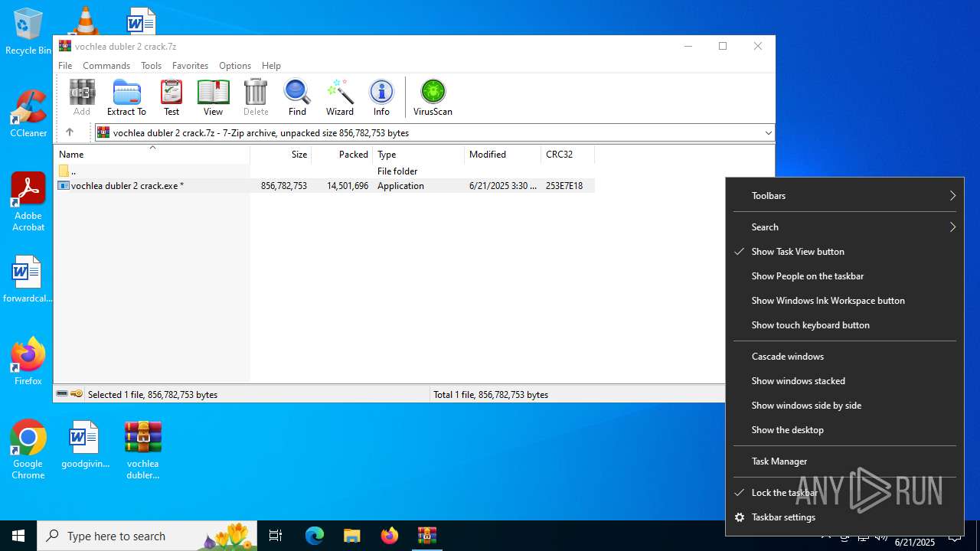This screenshot has width=980, height=551.
Task: Click WinRAR taskbar button
Action: [x=427, y=536]
